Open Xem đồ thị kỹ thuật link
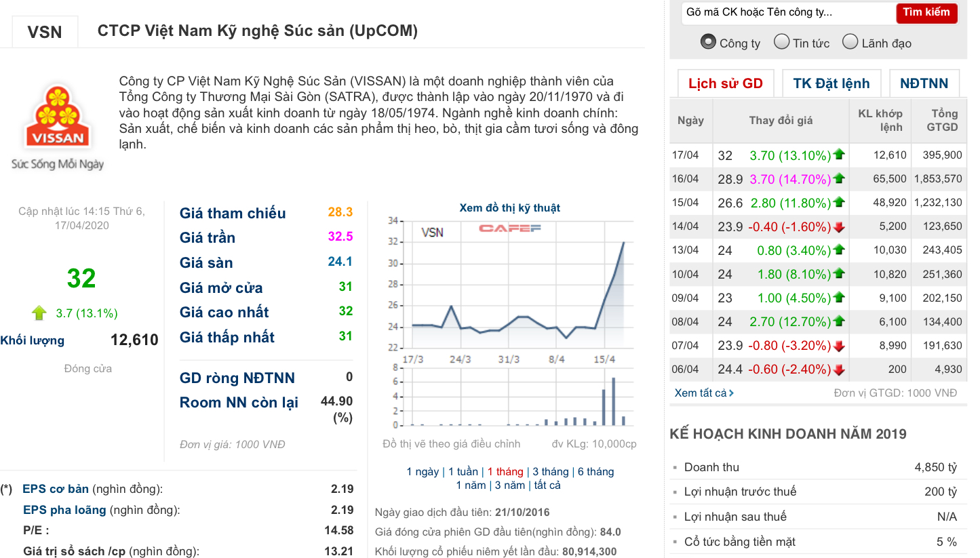 pyautogui.click(x=510, y=208)
